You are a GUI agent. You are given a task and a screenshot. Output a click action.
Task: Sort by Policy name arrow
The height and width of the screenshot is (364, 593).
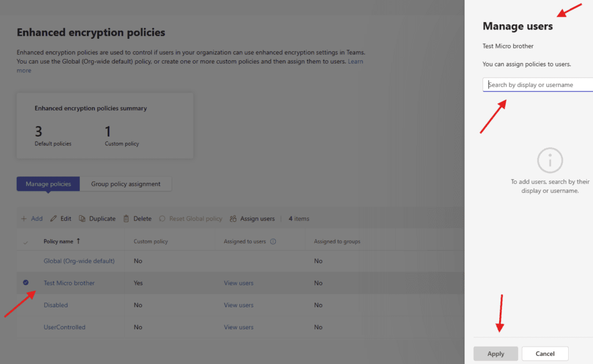pos(79,241)
